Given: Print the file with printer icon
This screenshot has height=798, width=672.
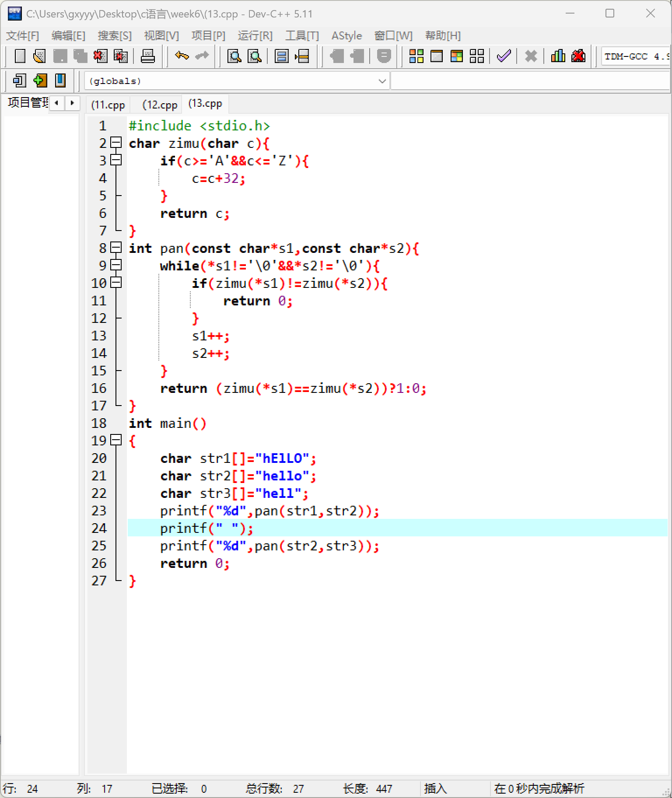Looking at the screenshot, I should click(x=147, y=56).
